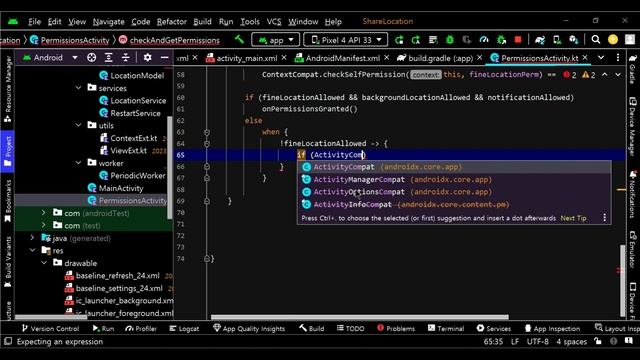This screenshot has width=640, height=360.
Task: Open the File menu
Action: [34, 22]
